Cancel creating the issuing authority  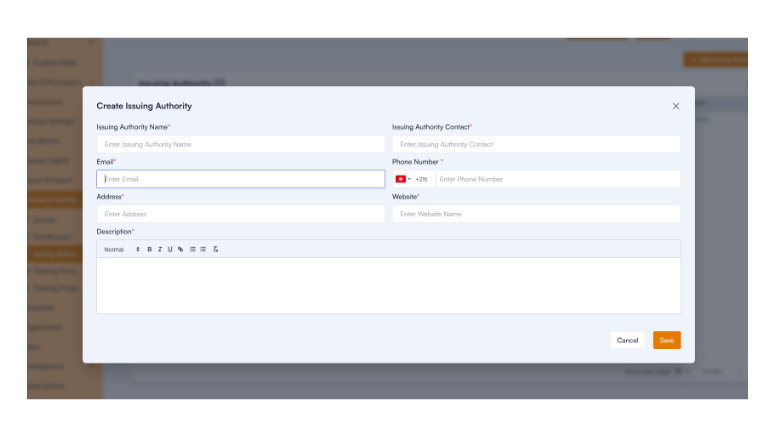point(627,340)
